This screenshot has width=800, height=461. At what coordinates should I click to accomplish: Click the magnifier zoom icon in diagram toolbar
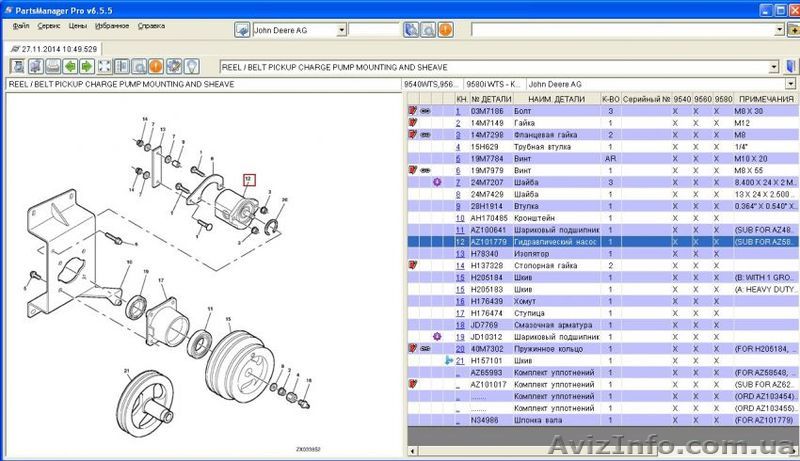(x=137, y=67)
